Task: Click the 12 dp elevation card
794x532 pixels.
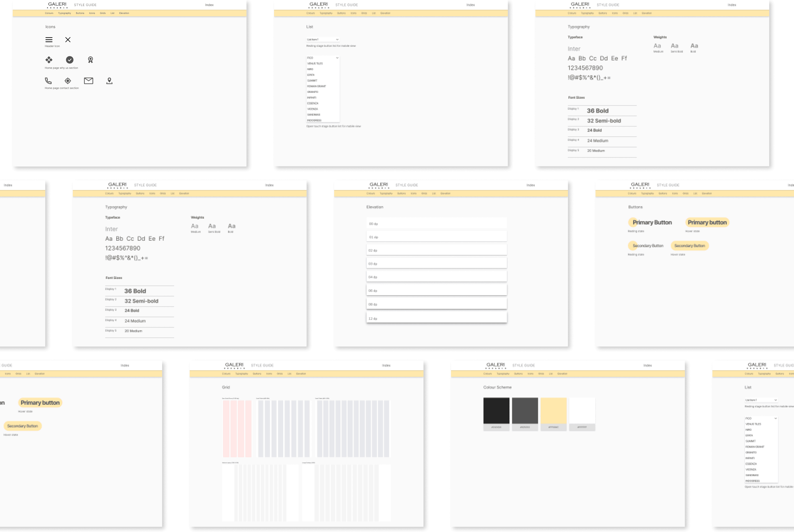Action: pyautogui.click(x=436, y=318)
